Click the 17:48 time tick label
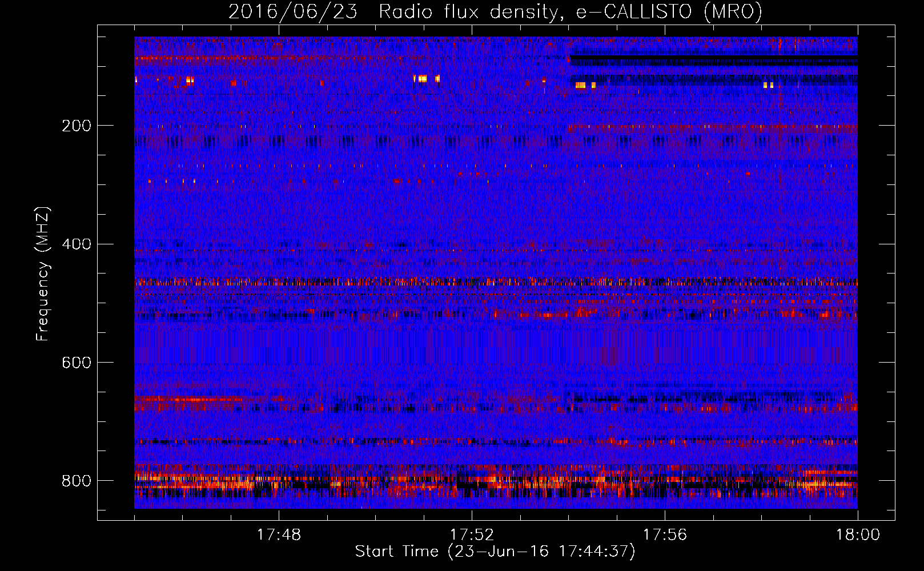This screenshot has width=924, height=571. [x=279, y=535]
